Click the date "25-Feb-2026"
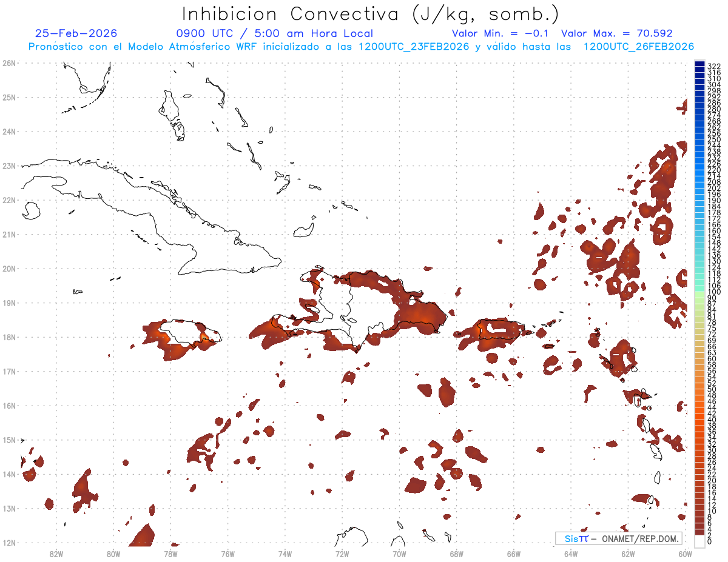 (x=76, y=33)
